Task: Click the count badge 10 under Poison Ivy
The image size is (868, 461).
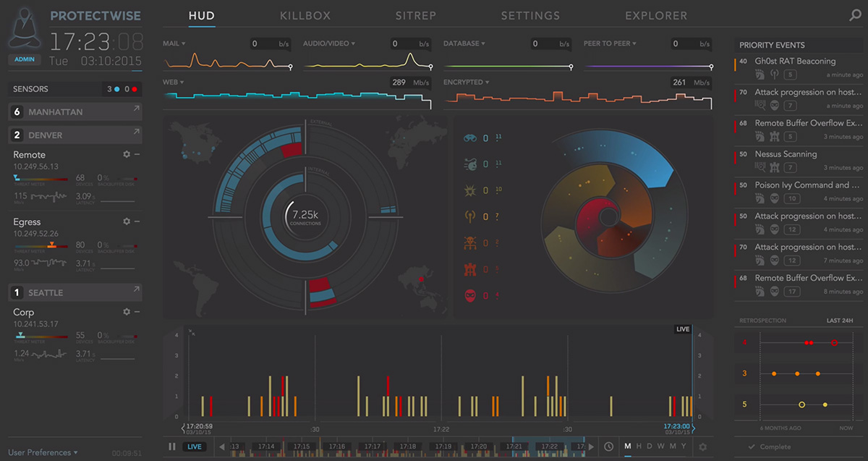Action: pyautogui.click(x=793, y=198)
